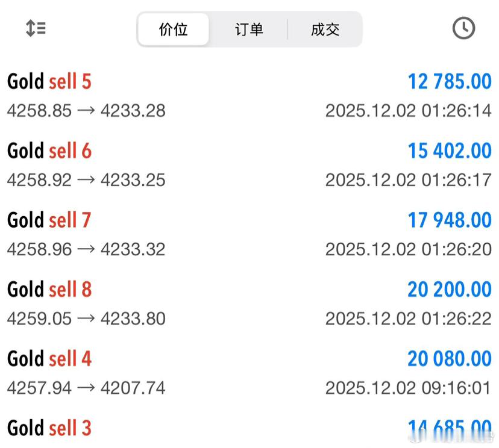Tap the profit value 15 402.00
This screenshot has height=448, width=499.
(449, 151)
